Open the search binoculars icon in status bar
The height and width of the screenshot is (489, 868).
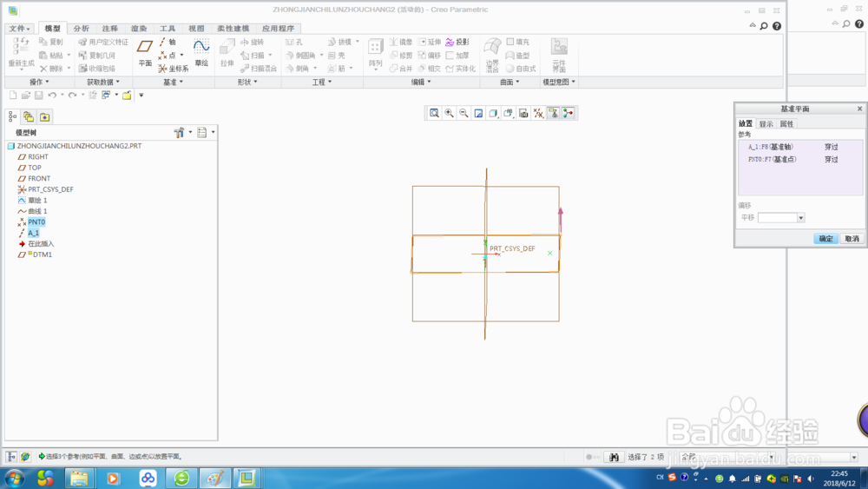[614, 457]
